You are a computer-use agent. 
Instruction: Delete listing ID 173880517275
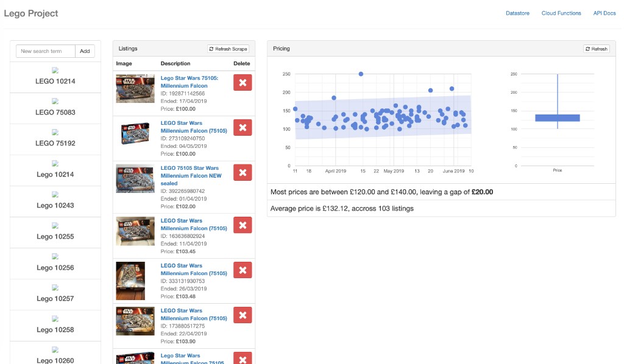(x=243, y=315)
